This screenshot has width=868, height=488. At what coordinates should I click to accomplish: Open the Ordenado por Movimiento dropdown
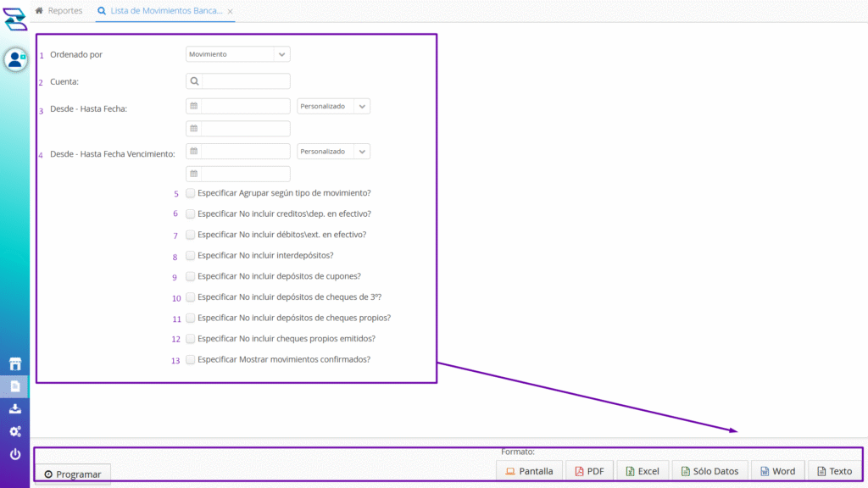tap(237, 54)
